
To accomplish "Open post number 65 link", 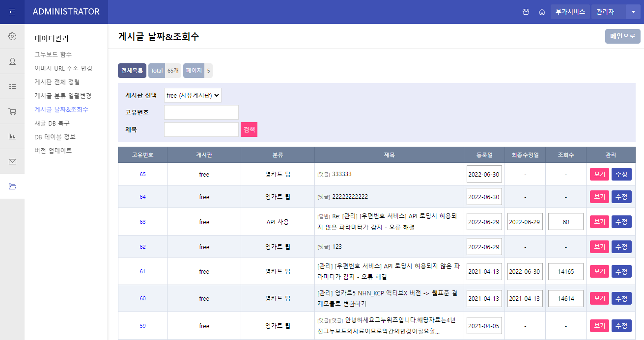I will pyautogui.click(x=142, y=174).
